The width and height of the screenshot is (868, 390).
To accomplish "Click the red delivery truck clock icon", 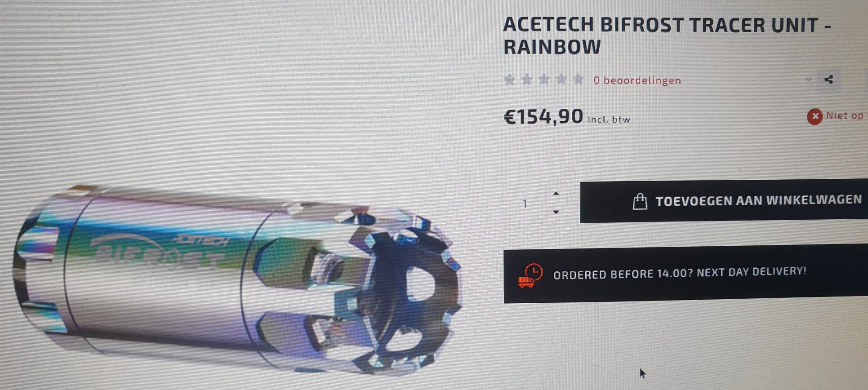I will point(530,275).
